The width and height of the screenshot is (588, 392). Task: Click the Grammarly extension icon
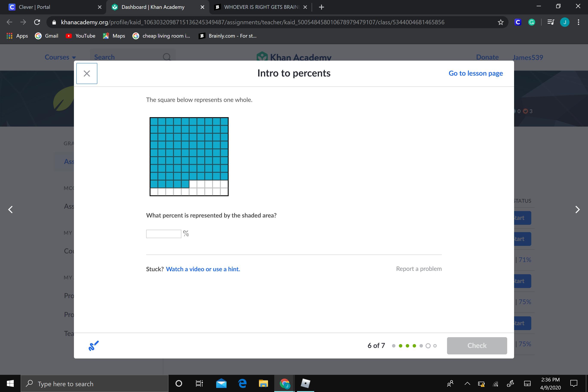coord(531,22)
